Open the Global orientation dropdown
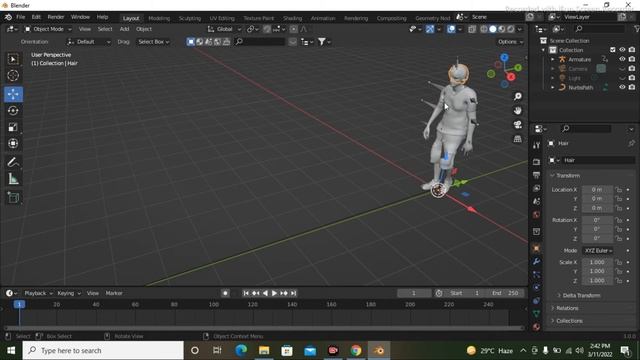Viewport: 640px width, 360px height. pos(224,29)
